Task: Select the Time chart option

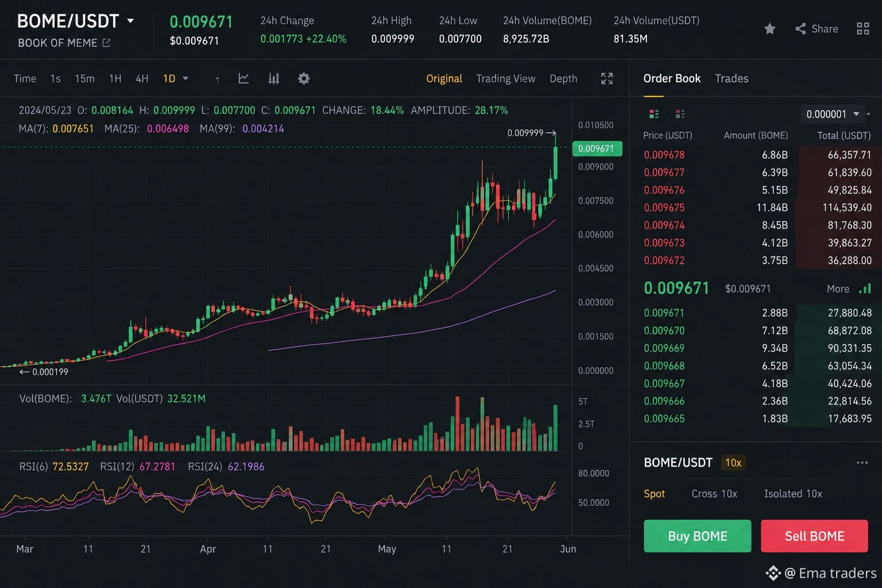Action: click(x=25, y=79)
